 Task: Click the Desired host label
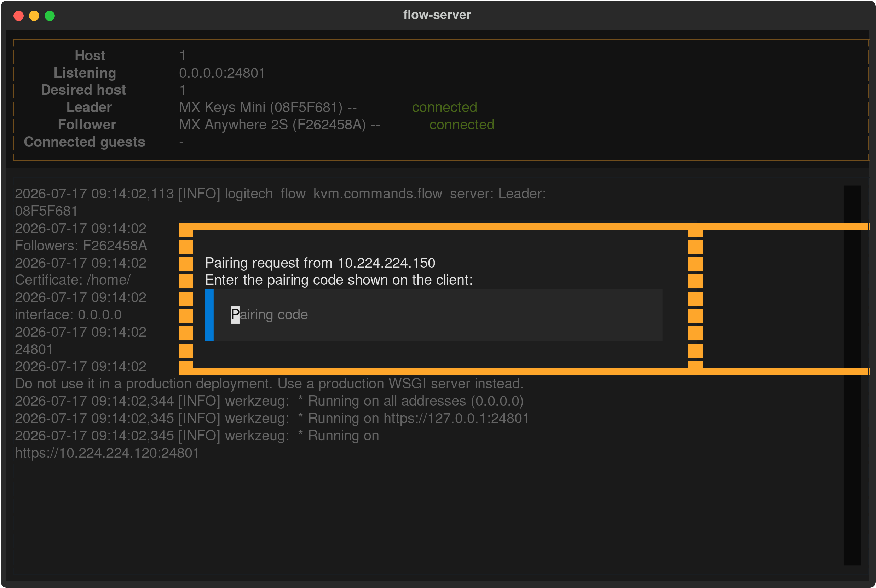pyautogui.click(x=83, y=90)
